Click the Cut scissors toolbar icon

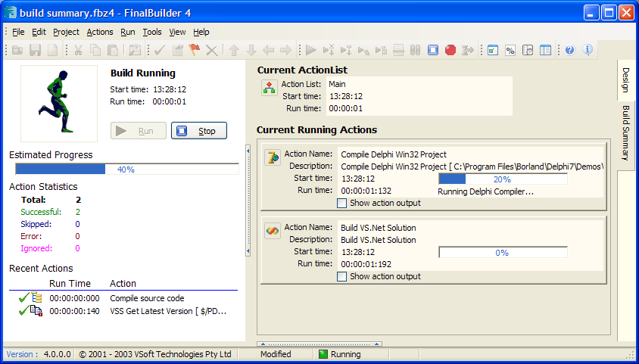(x=78, y=50)
